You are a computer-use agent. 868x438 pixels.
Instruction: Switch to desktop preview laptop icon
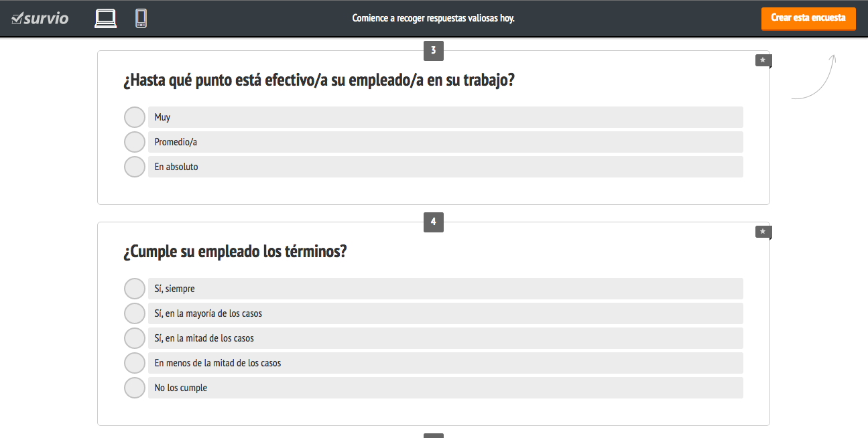(x=105, y=18)
